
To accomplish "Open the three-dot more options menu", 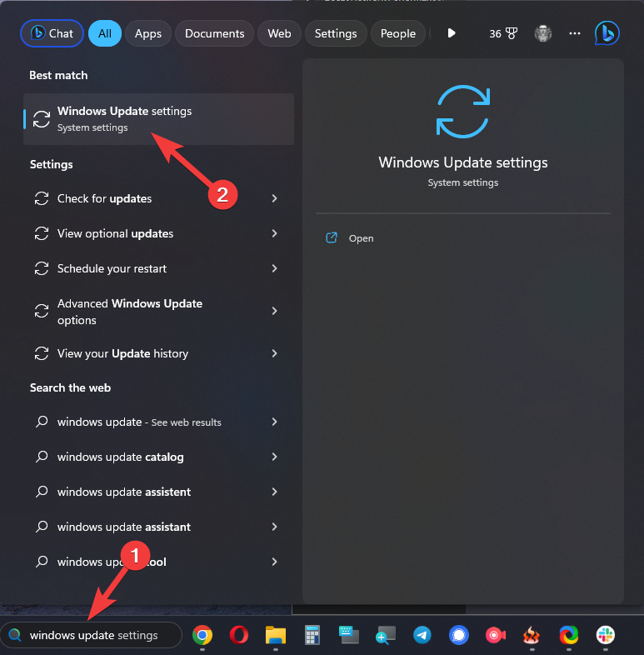I will point(575,33).
